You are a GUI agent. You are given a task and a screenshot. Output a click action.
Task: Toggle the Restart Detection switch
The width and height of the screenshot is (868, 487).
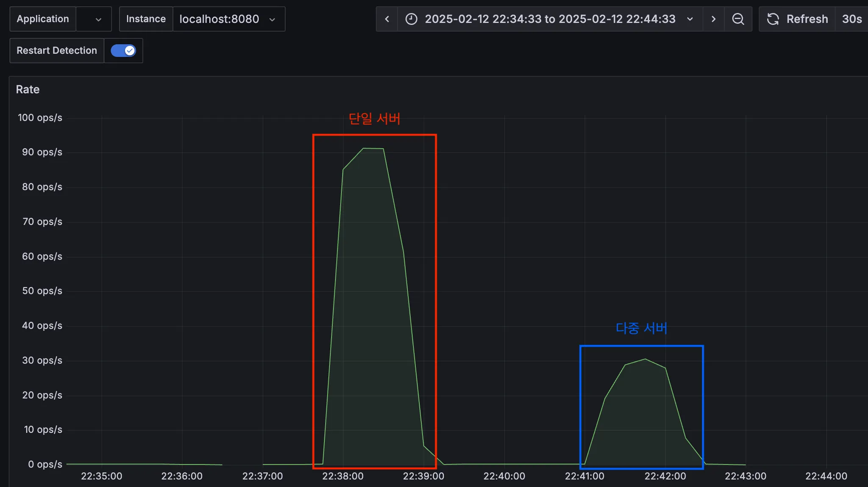coord(123,51)
